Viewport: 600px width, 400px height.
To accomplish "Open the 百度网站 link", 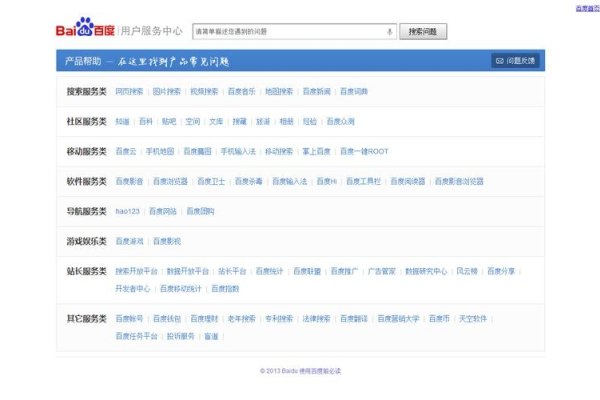I will 163,211.
